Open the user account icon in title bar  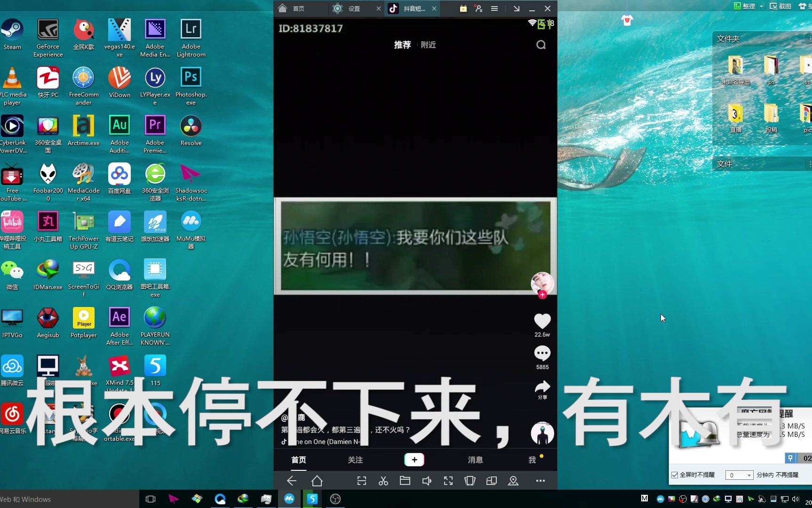pyautogui.click(x=479, y=8)
